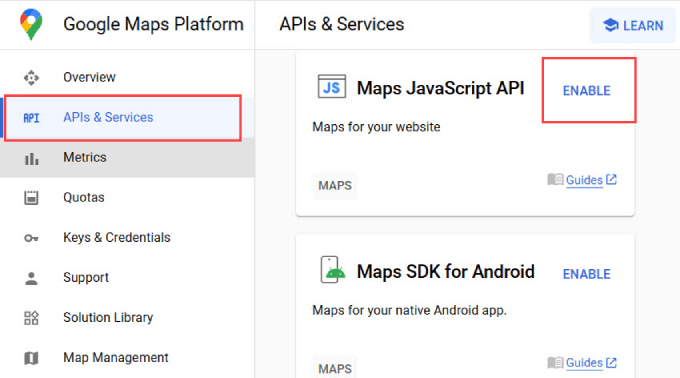Click the MAPS tag on JavaScript API card
The height and width of the screenshot is (378, 680).
[334, 186]
